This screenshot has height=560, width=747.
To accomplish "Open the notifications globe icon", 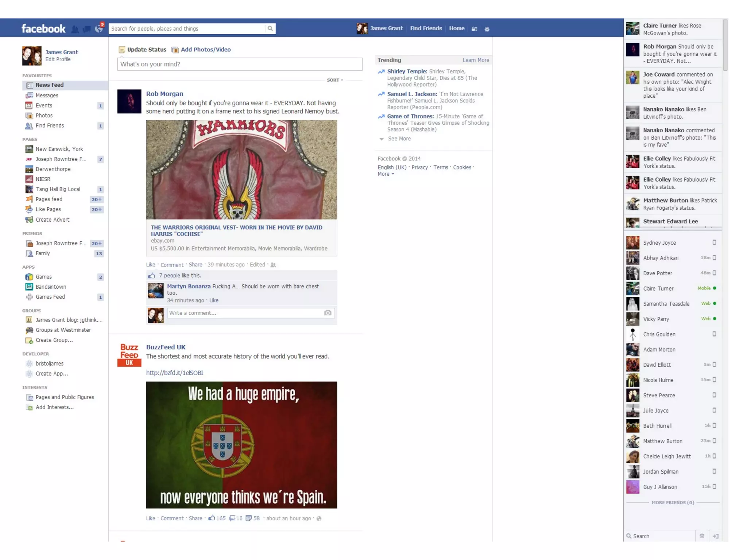I will [x=99, y=29].
